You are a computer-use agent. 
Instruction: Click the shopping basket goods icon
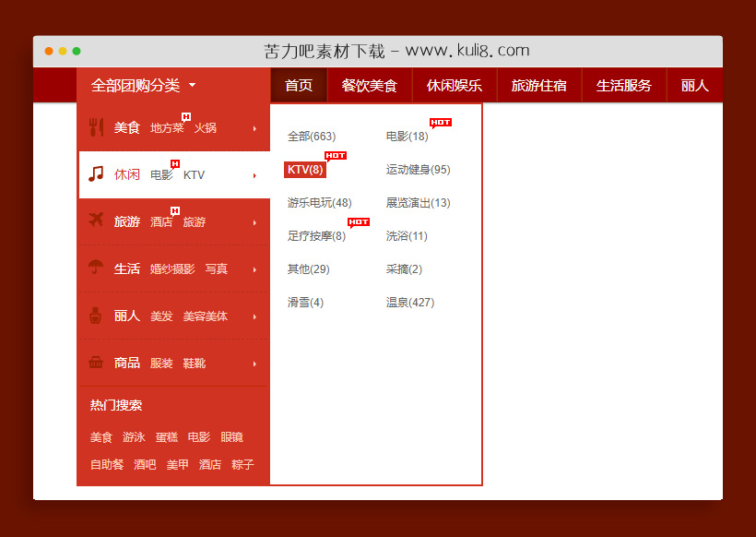[x=96, y=363]
